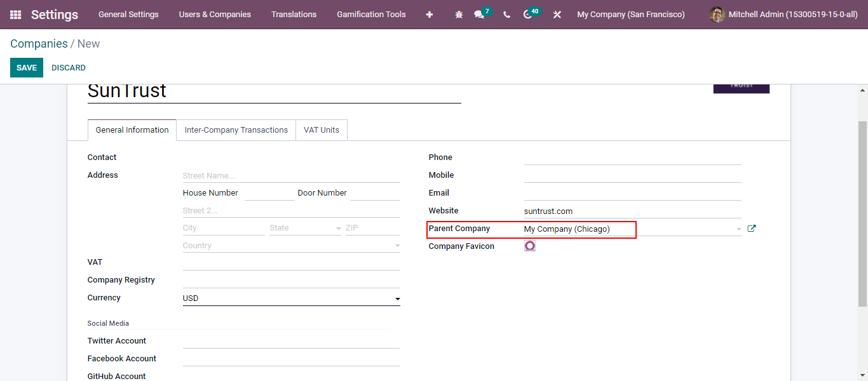
Task: Open Users & Companies menu
Action: (x=215, y=15)
